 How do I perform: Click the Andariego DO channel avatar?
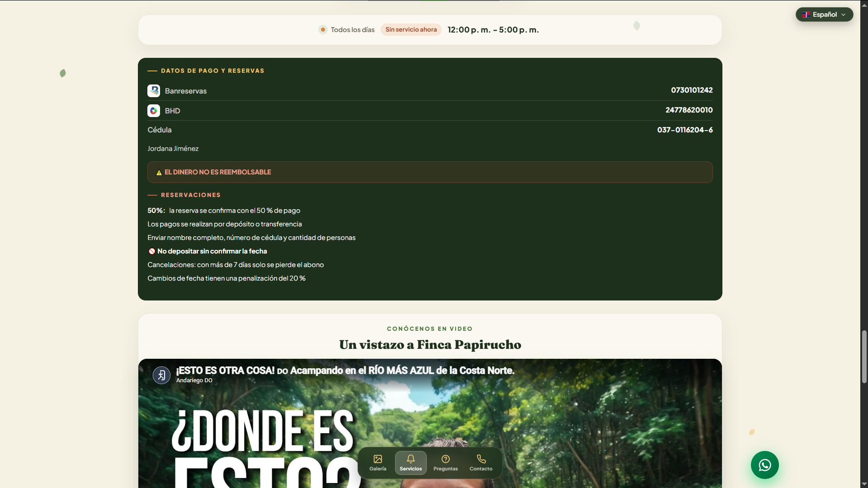coord(161,375)
